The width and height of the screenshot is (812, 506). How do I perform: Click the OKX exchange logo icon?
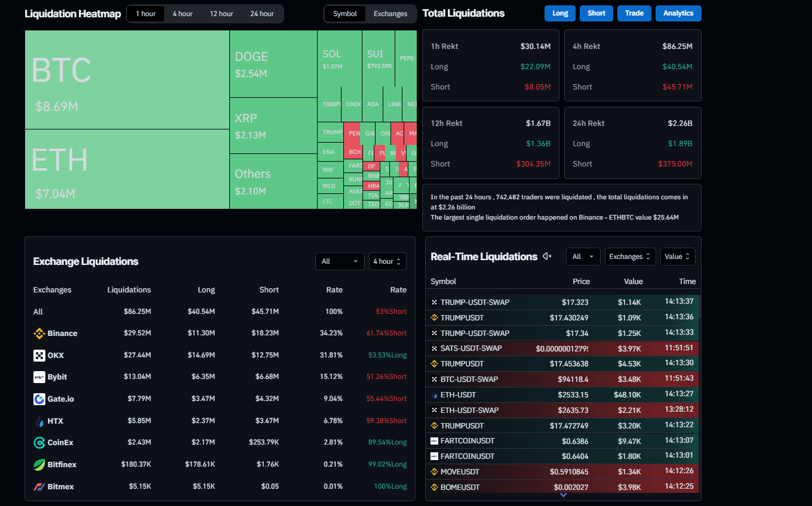(39, 356)
